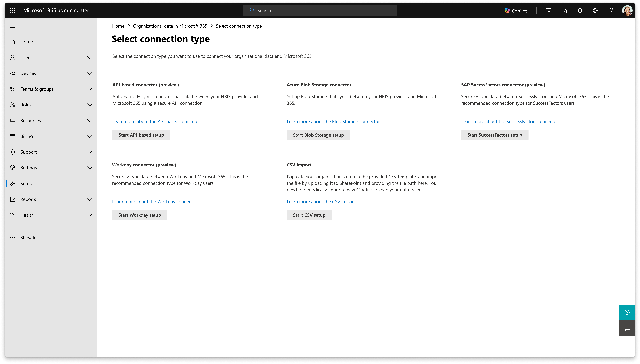Click Start Workday setup button
This screenshot has height=364, width=640.
(x=140, y=215)
